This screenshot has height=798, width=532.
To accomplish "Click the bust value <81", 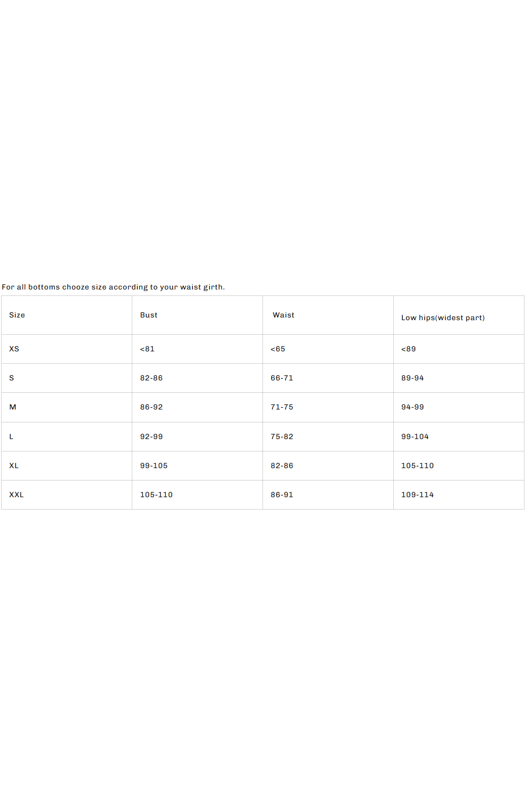I will pos(147,349).
